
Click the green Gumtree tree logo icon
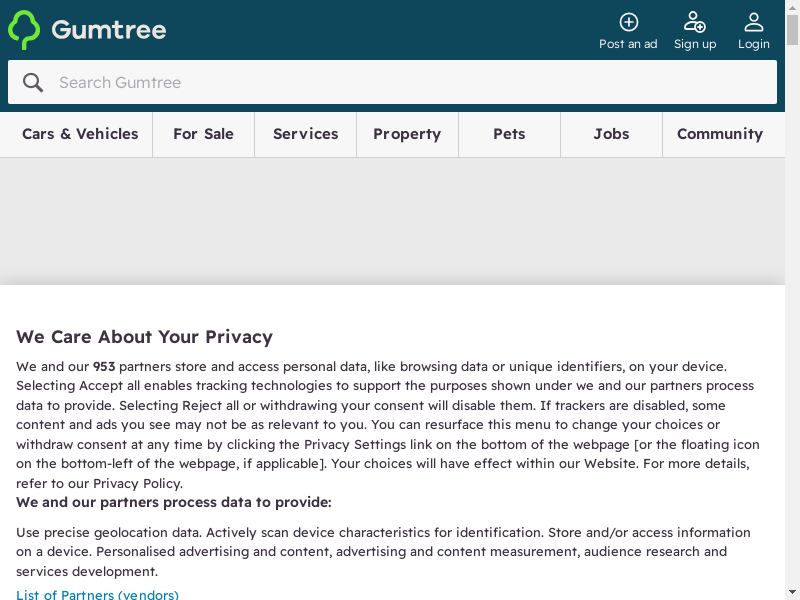point(24,30)
